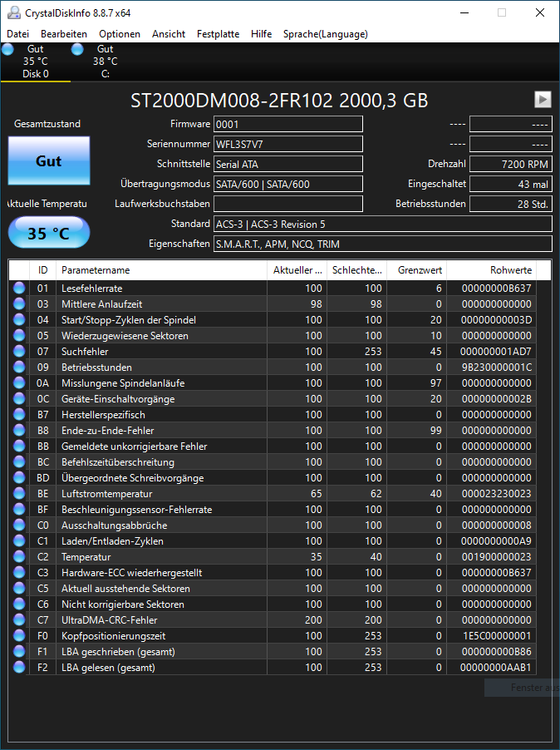Open the Festplatte menu
The width and height of the screenshot is (560, 750).
218,34
